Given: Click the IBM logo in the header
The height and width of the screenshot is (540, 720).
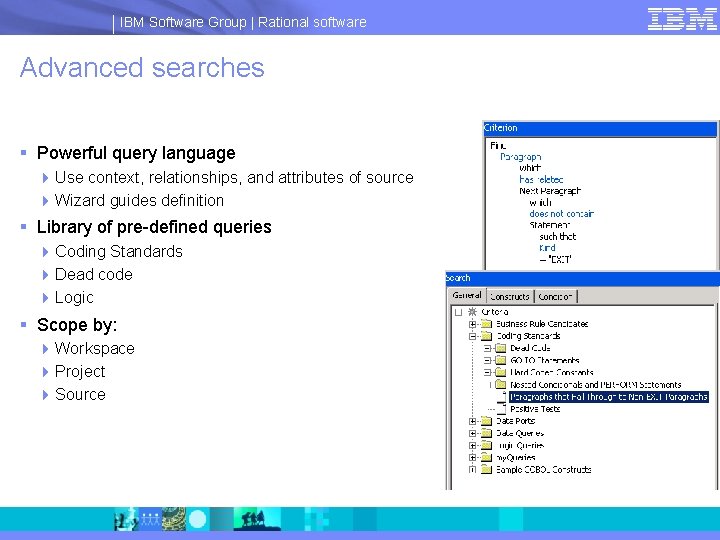Looking at the screenshot, I should 682,19.
